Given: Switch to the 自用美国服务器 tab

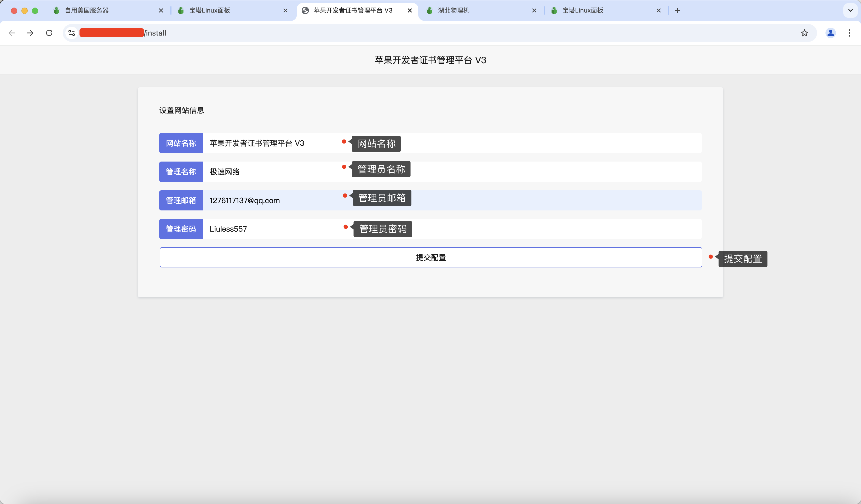Looking at the screenshot, I should 108,11.
